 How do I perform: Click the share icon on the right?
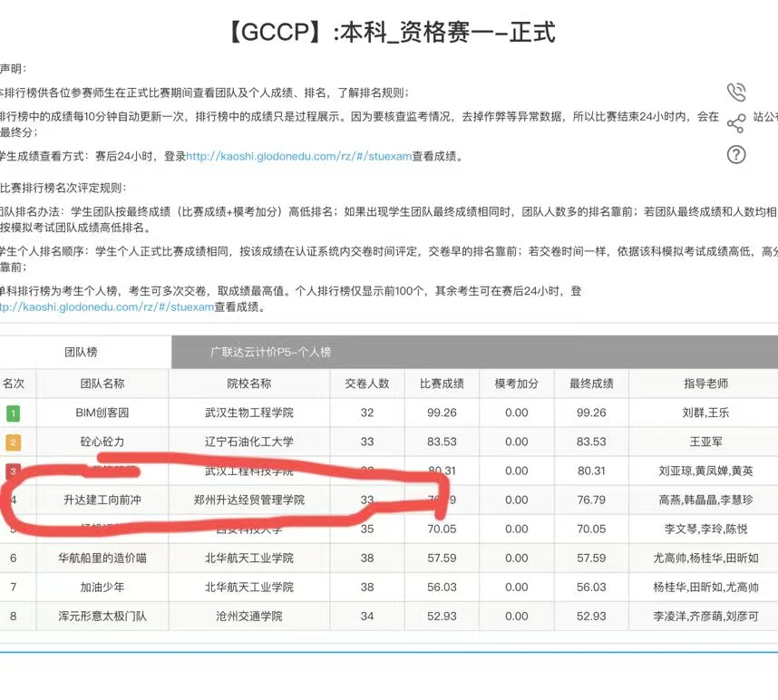[x=736, y=123]
